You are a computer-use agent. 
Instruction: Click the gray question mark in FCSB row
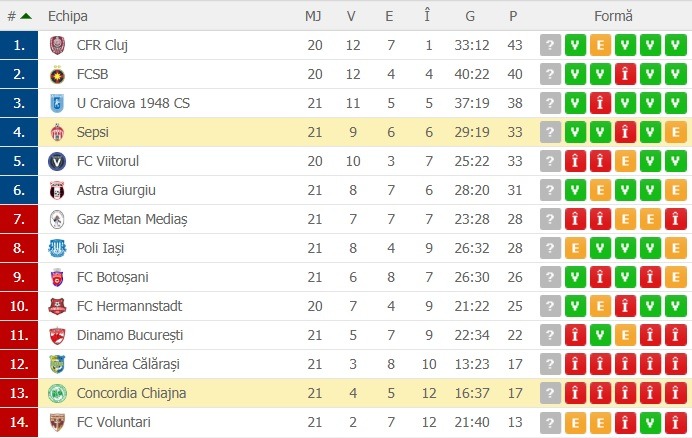pyautogui.click(x=550, y=74)
